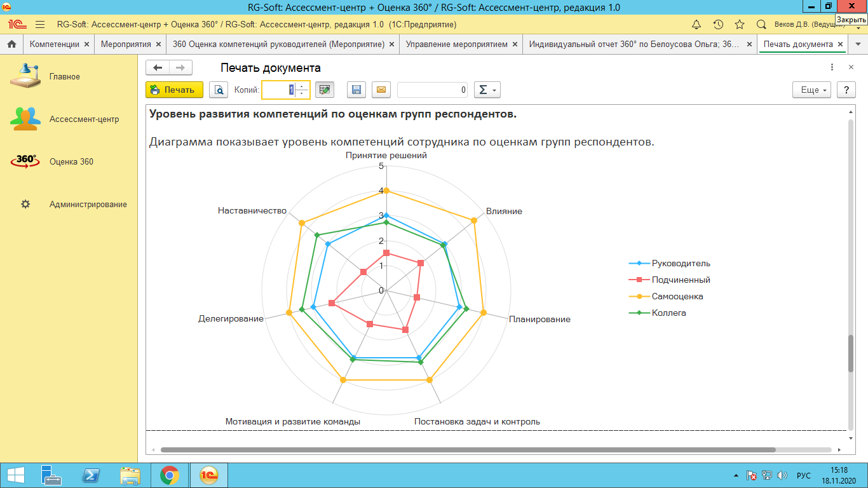This screenshot has width=868, height=488.
Task: Open the Ассессмент-центр section
Action: click(69, 119)
